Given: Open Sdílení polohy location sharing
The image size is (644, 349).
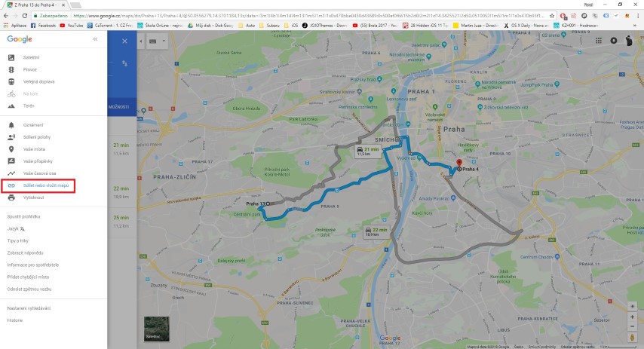Looking at the screenshot, I should (x=36, y=137).
